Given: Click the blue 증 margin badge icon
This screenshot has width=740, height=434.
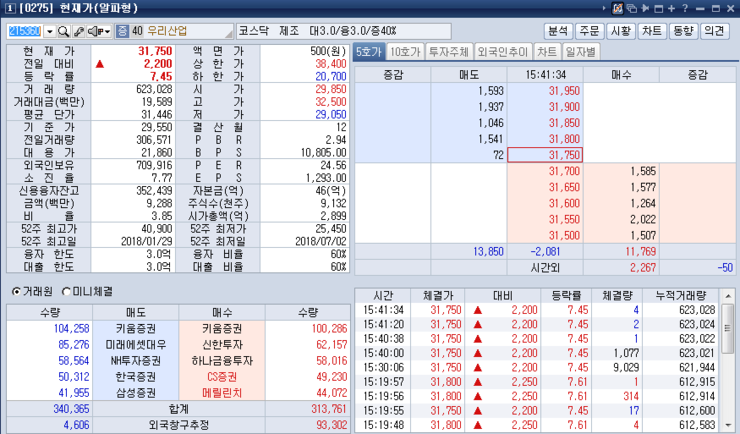Looking at the screenshot, I should pos(122,32).
